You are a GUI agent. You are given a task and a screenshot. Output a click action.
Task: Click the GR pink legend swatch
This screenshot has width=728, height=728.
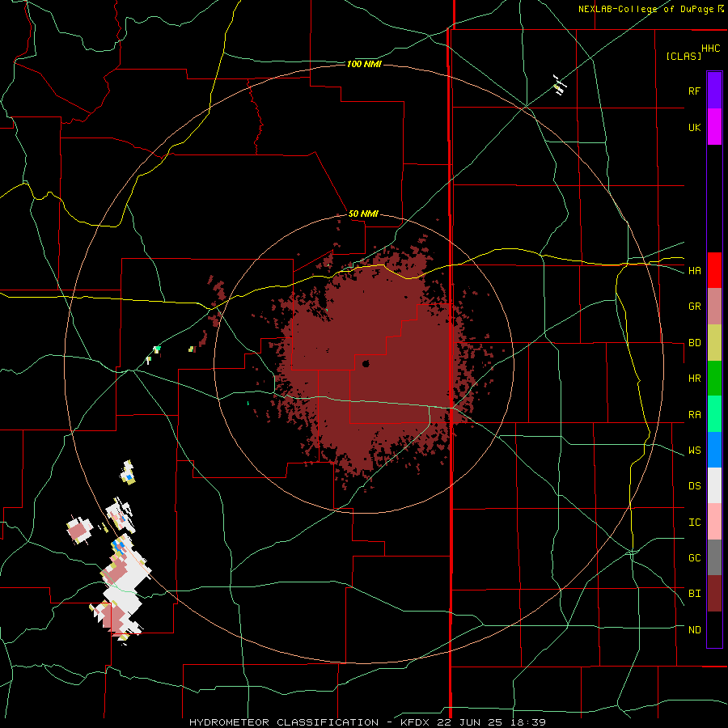[x=714, y=307]
